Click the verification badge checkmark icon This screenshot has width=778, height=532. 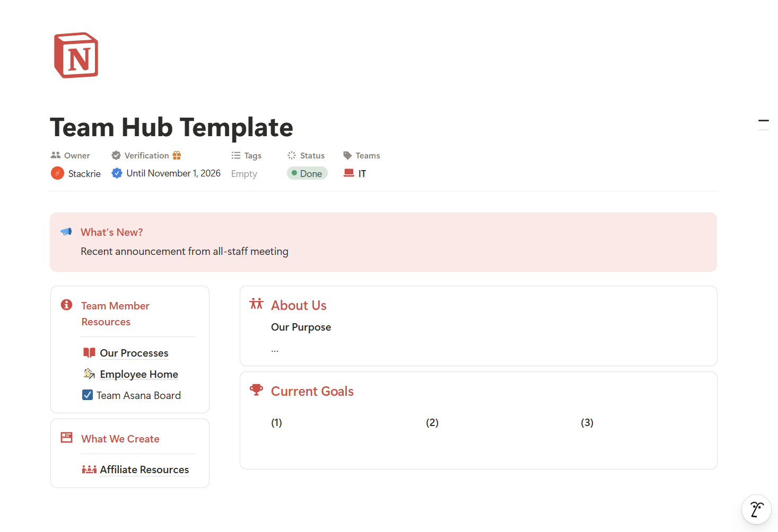(x=117, y=173)
